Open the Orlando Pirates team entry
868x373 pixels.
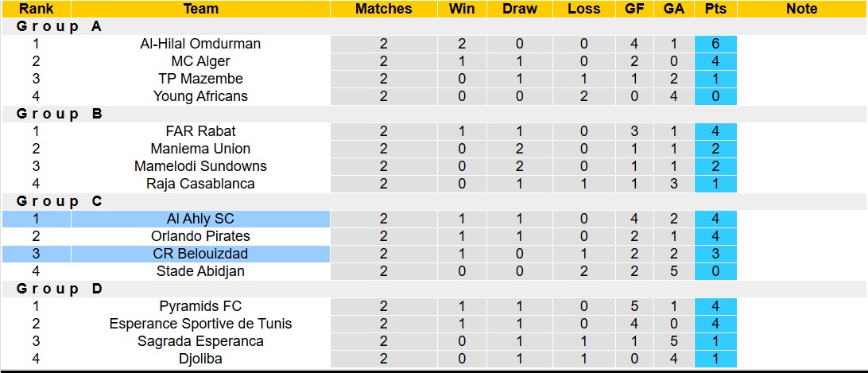click(200, 236)
